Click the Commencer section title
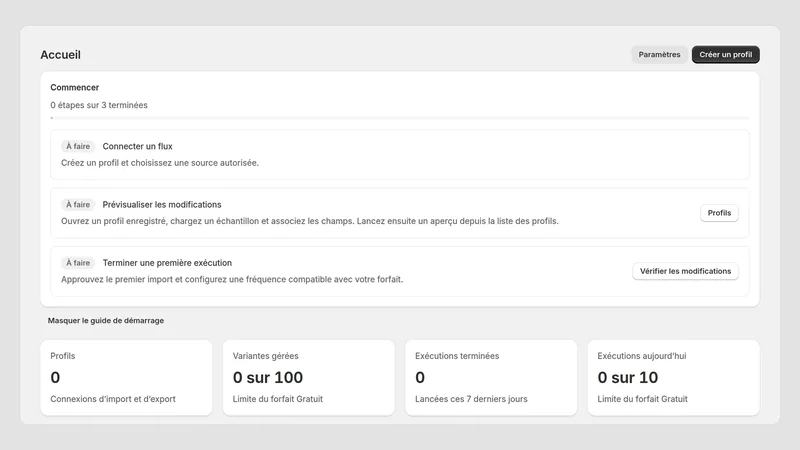This screenshot has width=800, height=450. click(74, 87)
